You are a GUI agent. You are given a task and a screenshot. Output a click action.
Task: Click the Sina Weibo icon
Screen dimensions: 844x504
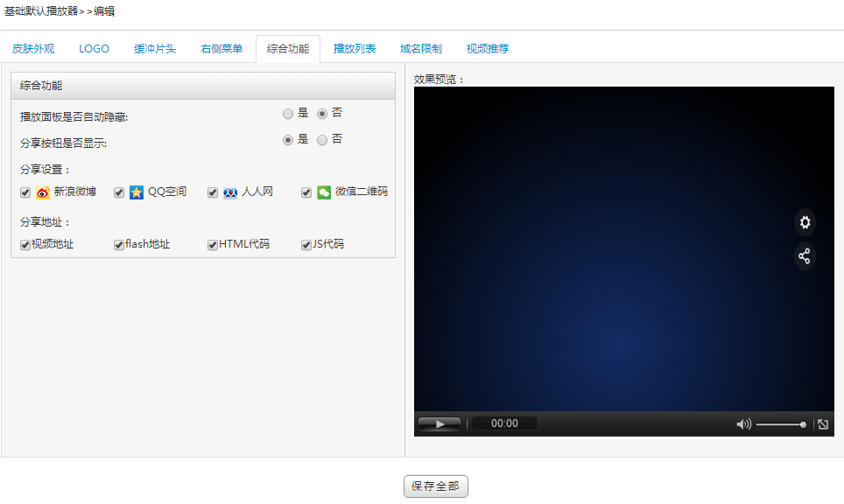click(x=43, y=192)
